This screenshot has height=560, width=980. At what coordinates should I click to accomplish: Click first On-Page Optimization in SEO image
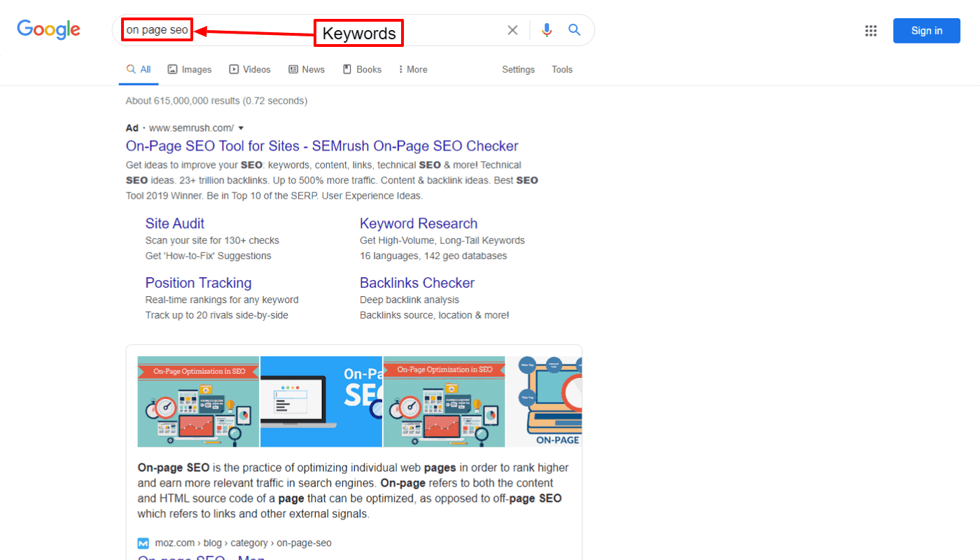coord(198,402)
